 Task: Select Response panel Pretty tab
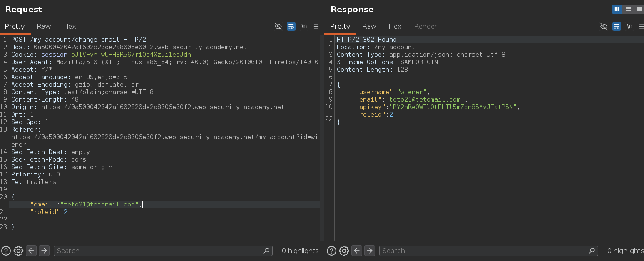[341, 26]
